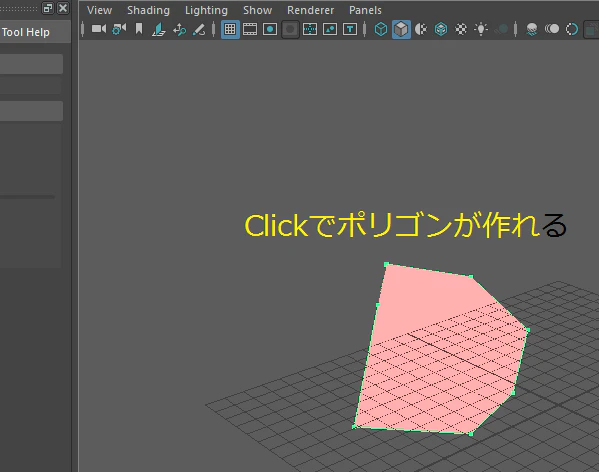Toggle the viewport Grid display button
Viewport: 599px width, 472px height.
coord(230,29)
